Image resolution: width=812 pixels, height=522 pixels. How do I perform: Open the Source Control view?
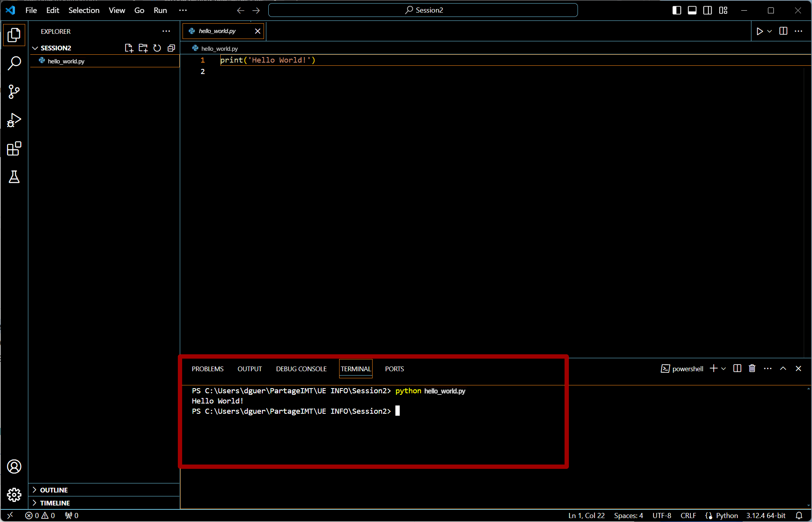coord(14,92)
